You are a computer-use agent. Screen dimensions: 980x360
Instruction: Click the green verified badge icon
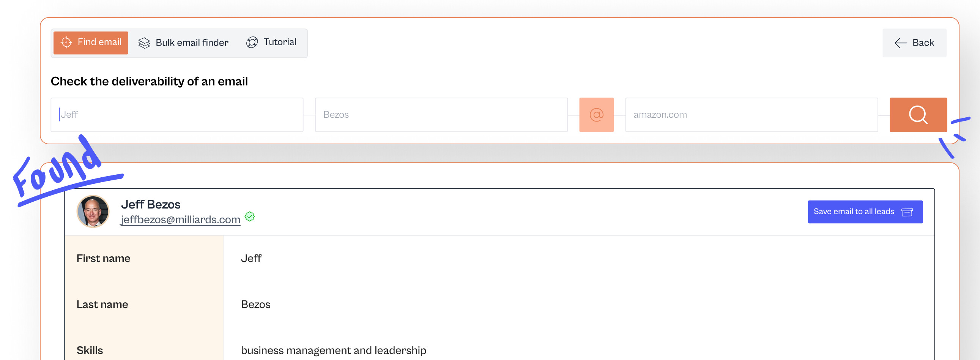click(x=250, y=216)
